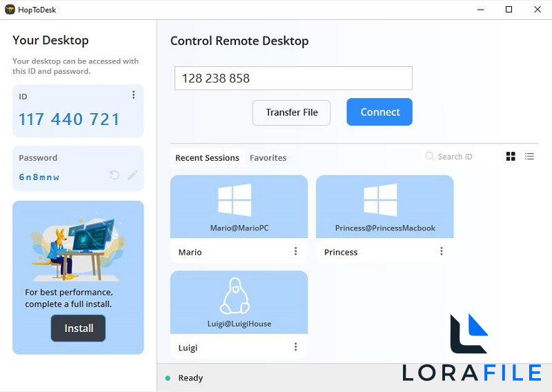Click the Windows logo on Princess card
This screenshot has height=392, width=552.
coord(381,200)
